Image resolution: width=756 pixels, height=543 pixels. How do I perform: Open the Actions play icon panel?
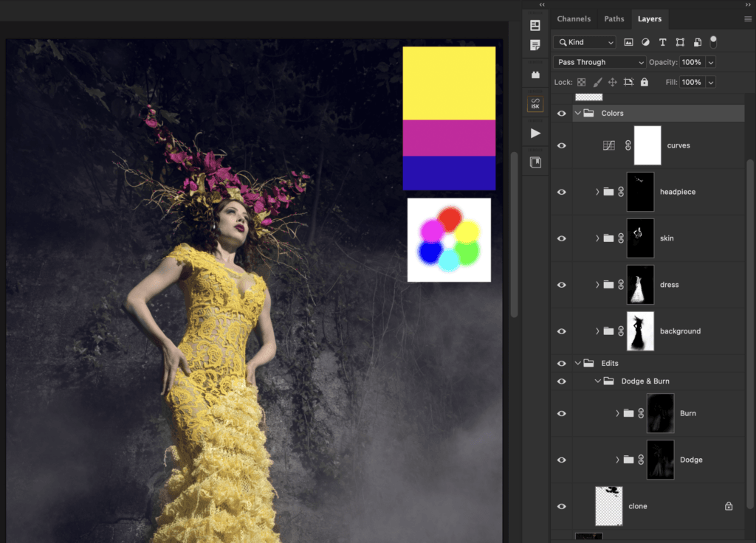[535, 134]
